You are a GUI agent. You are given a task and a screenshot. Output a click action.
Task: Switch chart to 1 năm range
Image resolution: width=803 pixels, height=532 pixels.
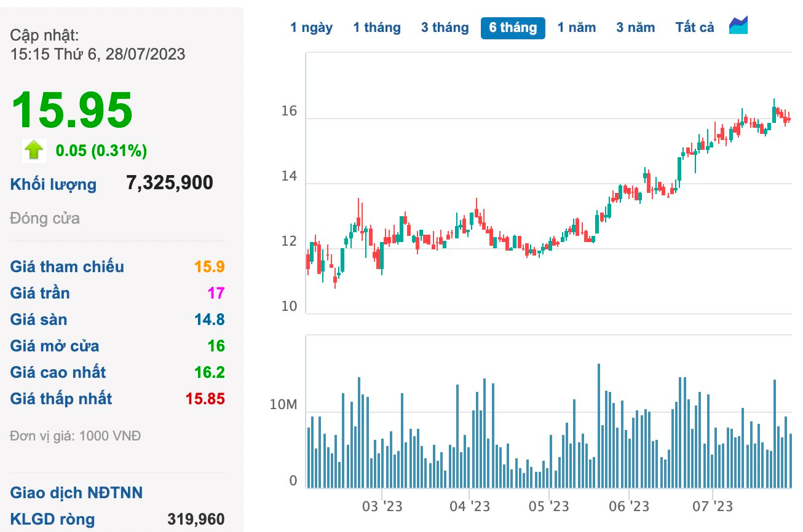point(577,28)
